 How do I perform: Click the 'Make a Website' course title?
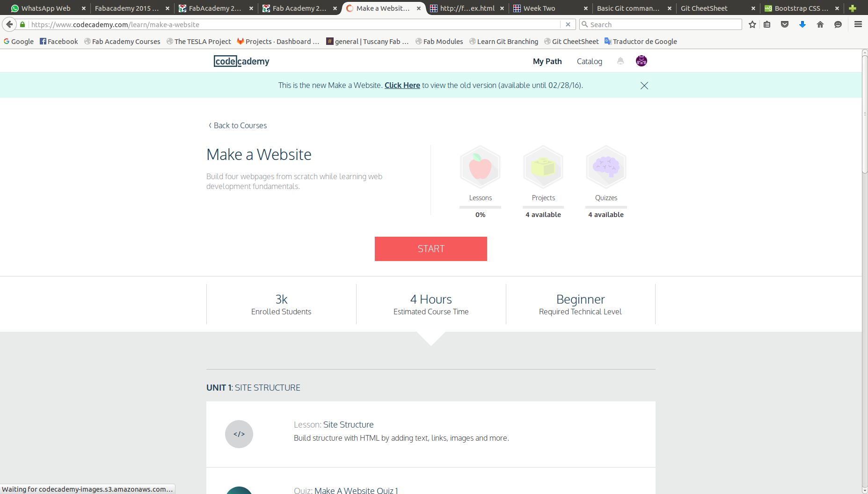(x=259, y=154)
